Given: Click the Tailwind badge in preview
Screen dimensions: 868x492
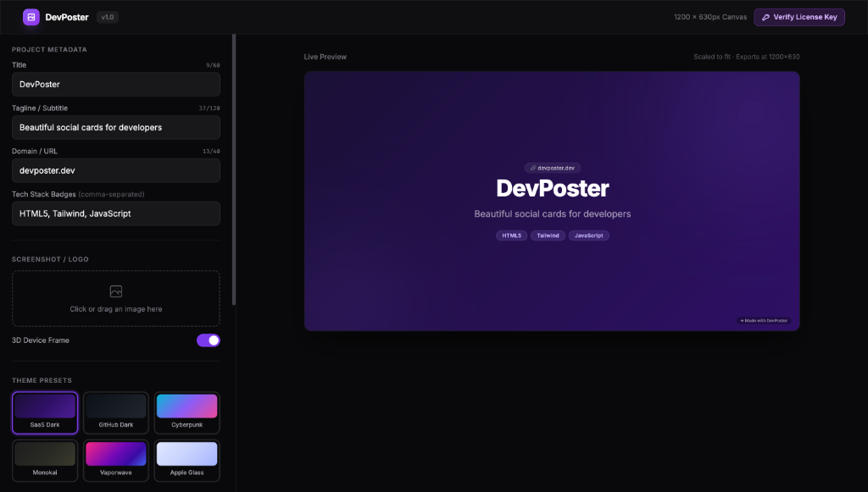Looking at the screenshot, I should point(548,235).
